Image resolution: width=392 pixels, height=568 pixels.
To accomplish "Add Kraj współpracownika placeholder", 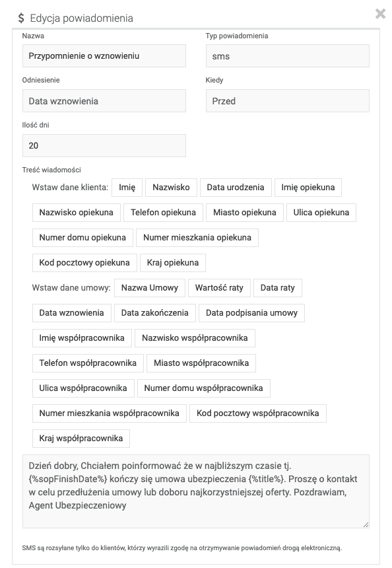I will (81, 439).
